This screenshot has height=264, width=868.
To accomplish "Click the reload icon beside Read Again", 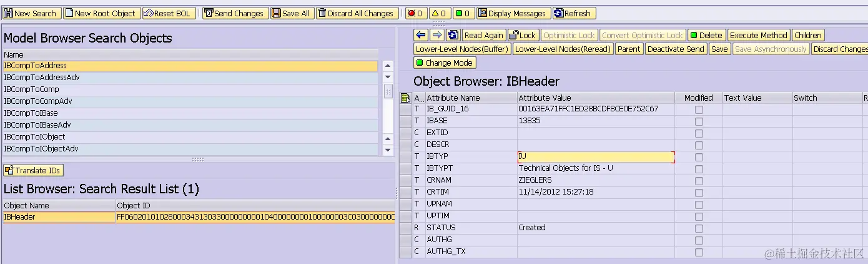I will click(x=453, y=35).
